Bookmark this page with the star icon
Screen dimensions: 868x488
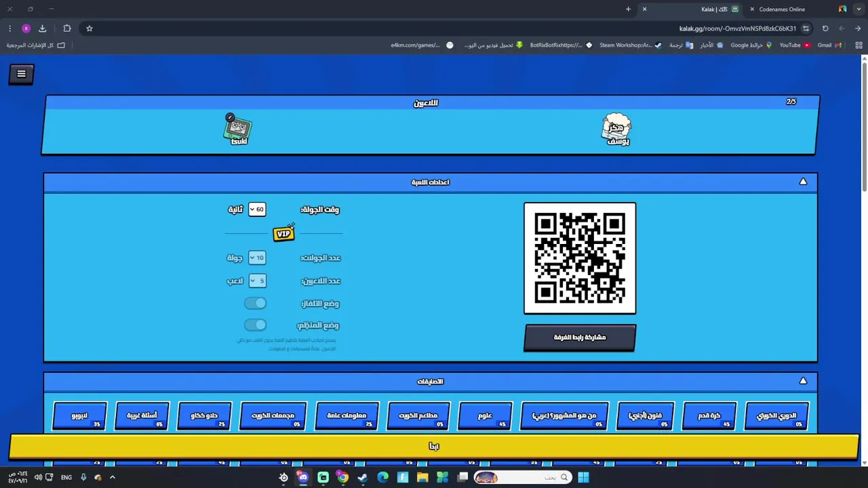(89, 28)
